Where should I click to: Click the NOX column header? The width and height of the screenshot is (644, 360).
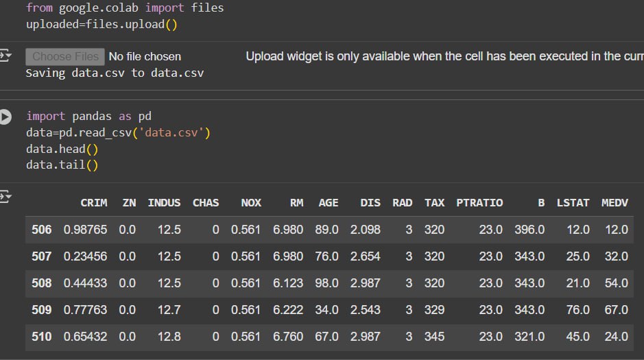251,203
